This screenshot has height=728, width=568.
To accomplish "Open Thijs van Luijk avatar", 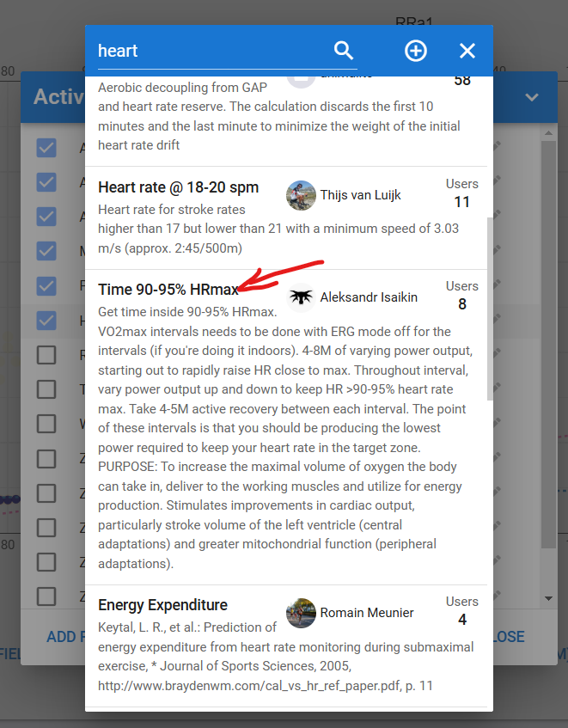I will (x=301, y=195).
